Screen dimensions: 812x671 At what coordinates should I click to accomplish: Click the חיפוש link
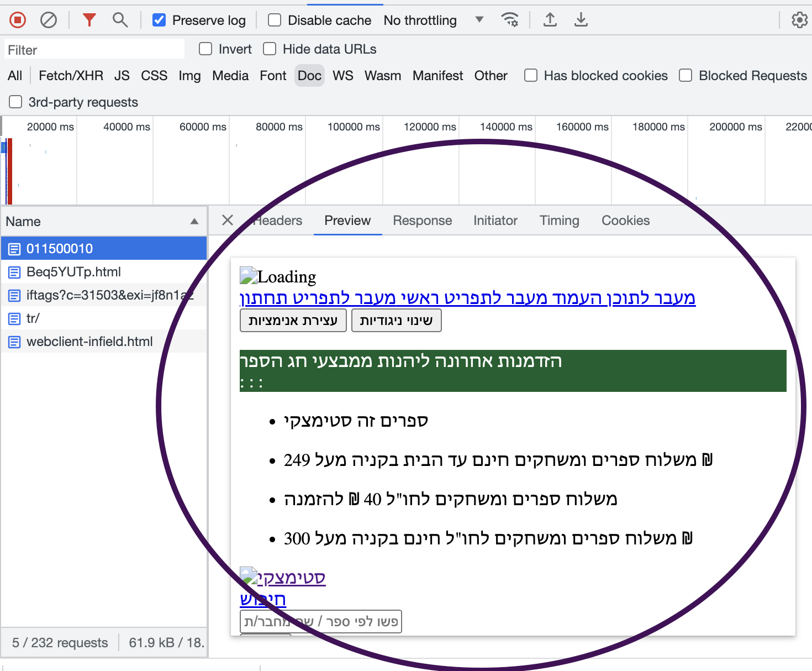tap(263, 599)
